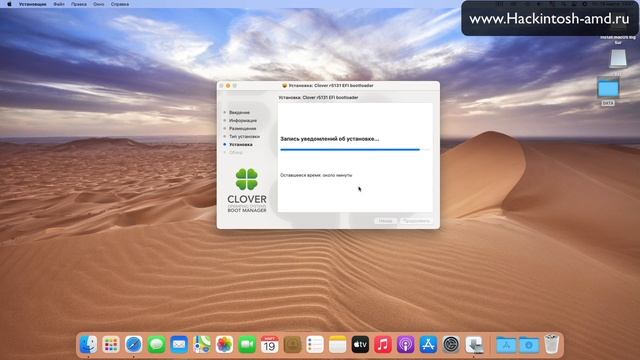Open the Правка menu

tap(79, 4)
